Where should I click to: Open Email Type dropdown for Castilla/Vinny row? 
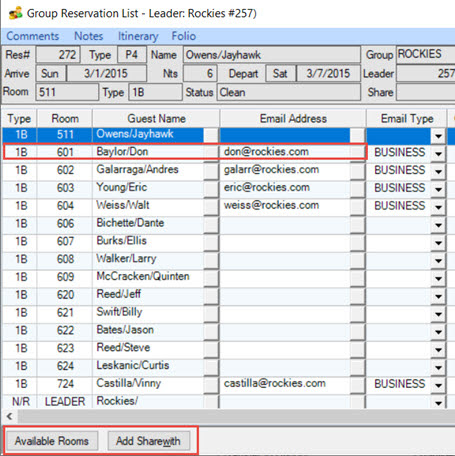click(x=438, y=385)
